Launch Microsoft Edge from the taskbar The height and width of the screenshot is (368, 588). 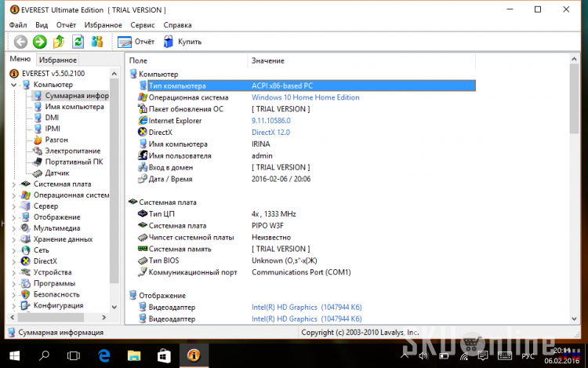[103, 355]
